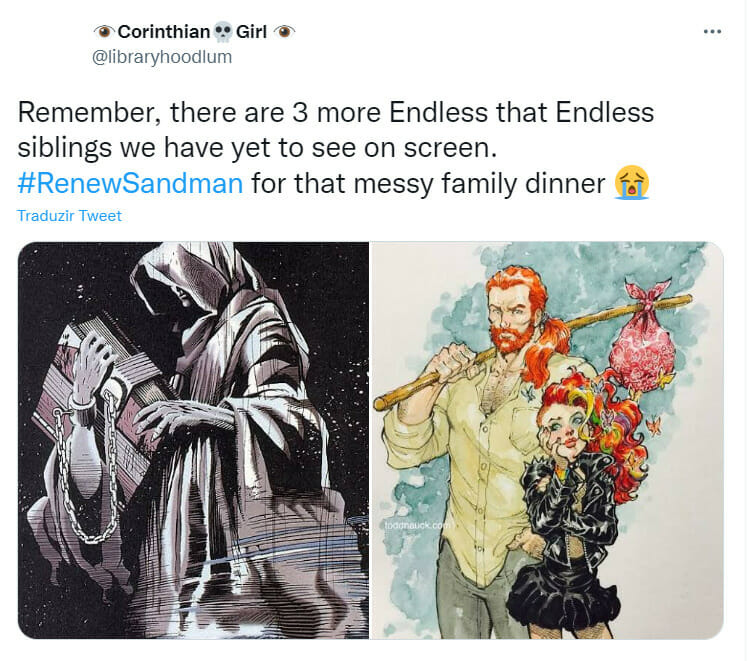Click the tweet text about Endless siblings

click(335, 148)
